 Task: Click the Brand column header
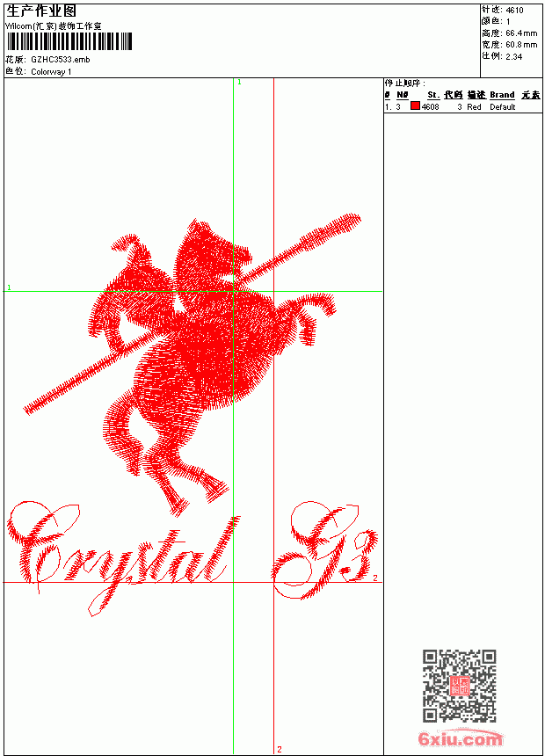click(x=502, y=95)
